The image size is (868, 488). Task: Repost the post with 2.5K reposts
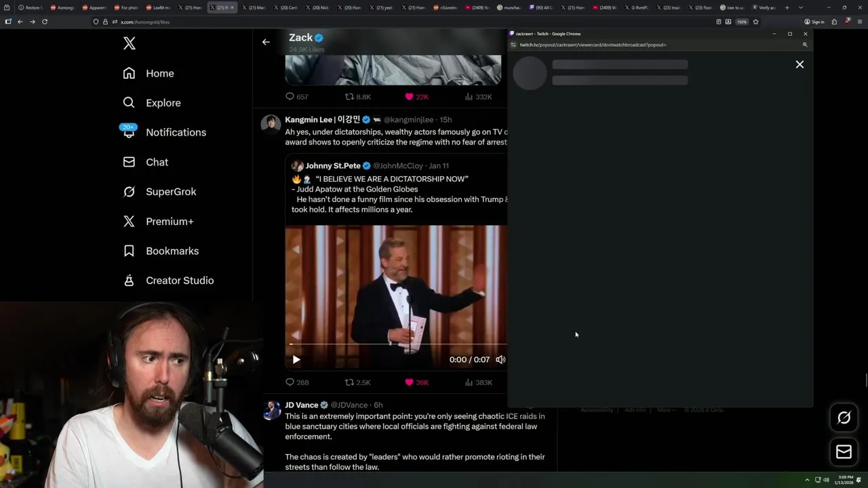click(x=357, y=382)
